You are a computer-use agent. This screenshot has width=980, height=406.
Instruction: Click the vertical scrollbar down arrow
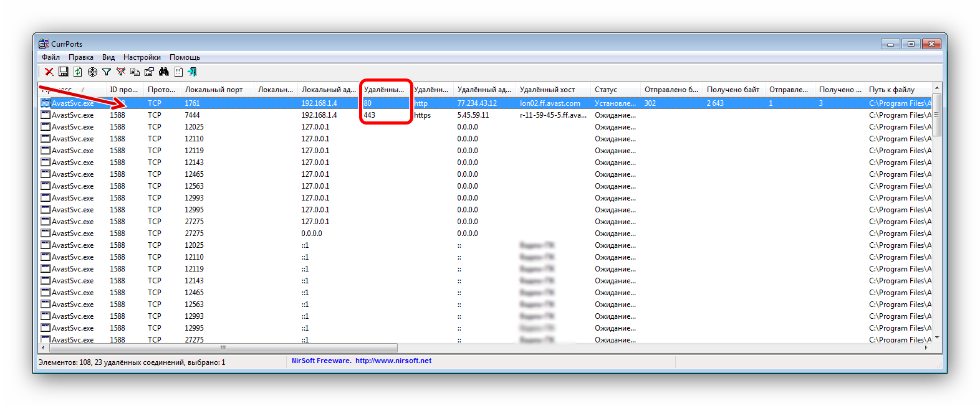click(936, 338)
